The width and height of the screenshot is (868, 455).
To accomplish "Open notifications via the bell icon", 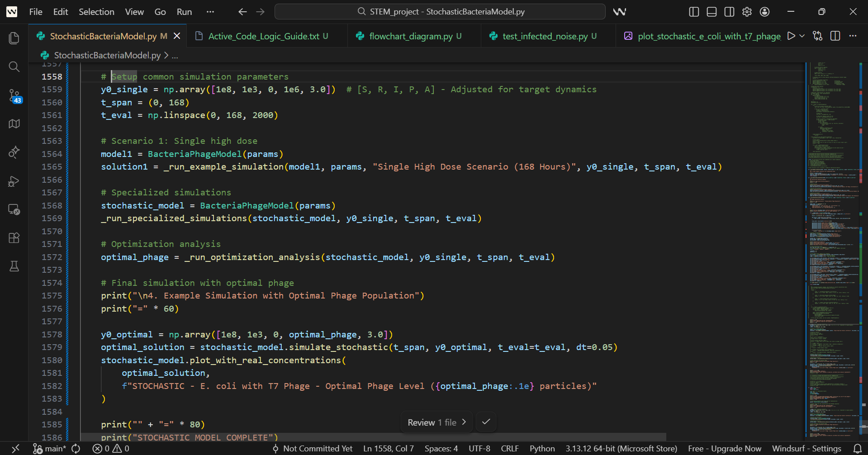I will 858,448.
